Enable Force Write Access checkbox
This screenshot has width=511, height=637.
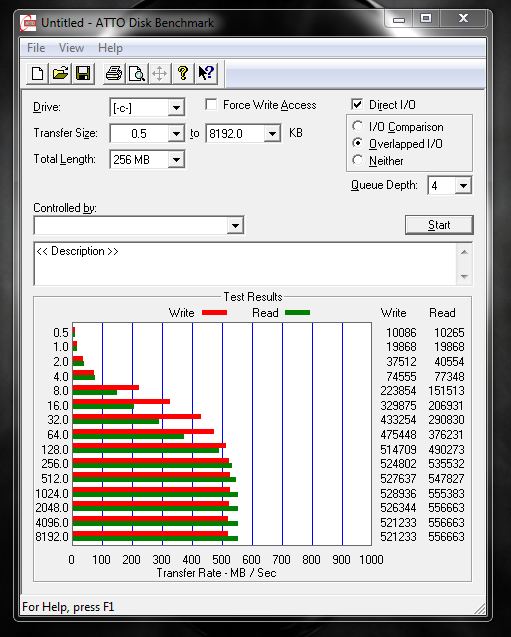point(211,104)
